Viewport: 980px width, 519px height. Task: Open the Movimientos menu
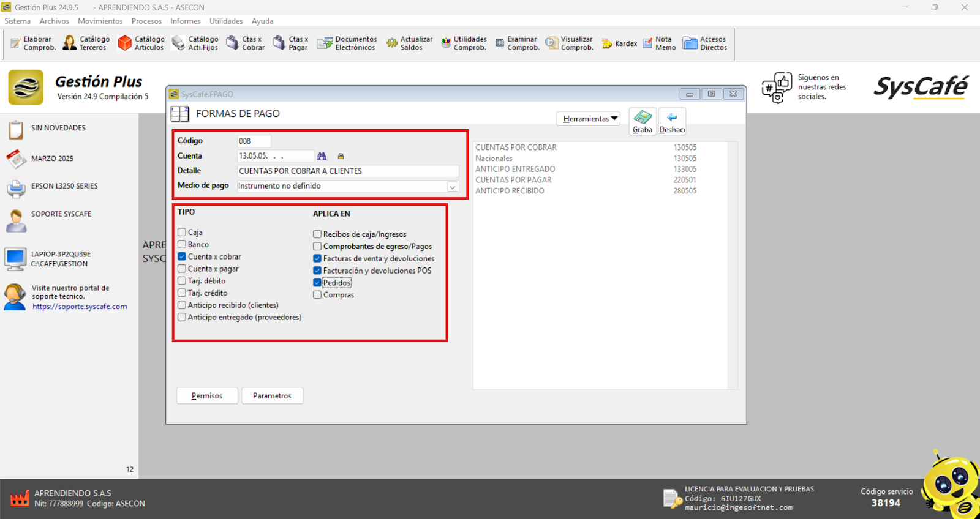(x=100, y=21)
